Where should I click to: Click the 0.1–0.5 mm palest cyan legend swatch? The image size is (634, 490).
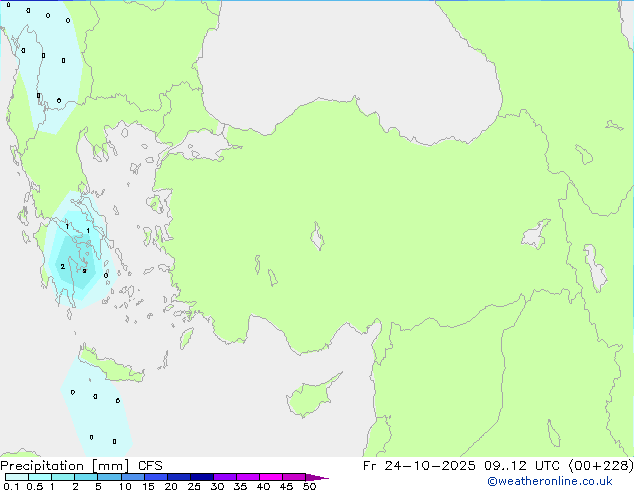point(17,477)
